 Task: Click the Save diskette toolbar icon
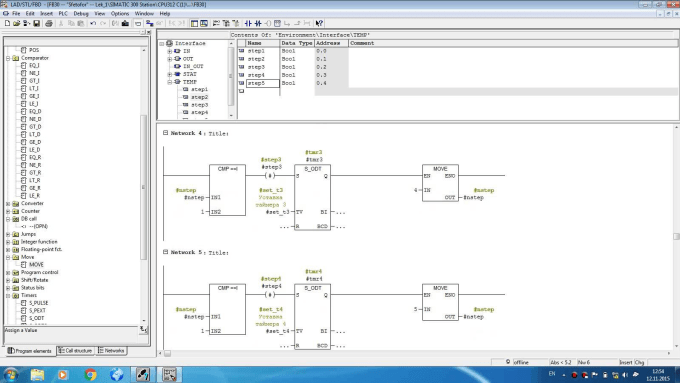pyautogui.click(x=36, y=23)
